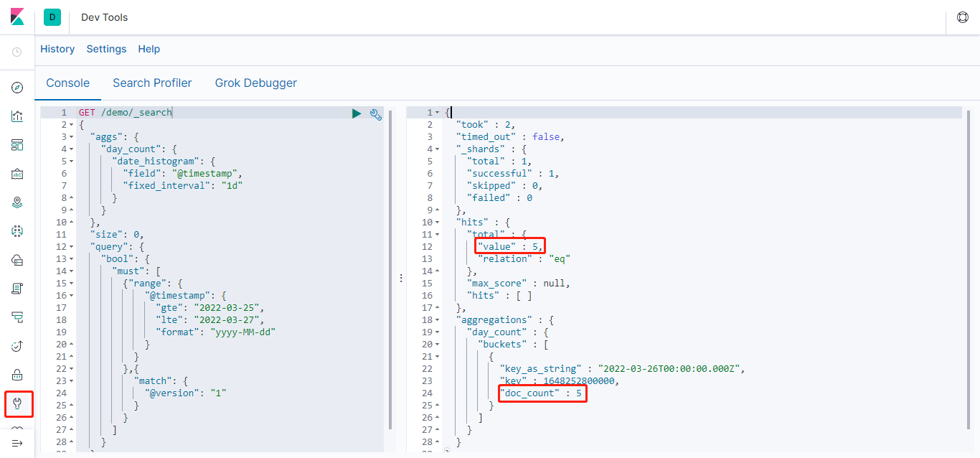Screen dimensions: 980x458
Task: Click the "lte": "2022-03-27" value
Action: 230,320
